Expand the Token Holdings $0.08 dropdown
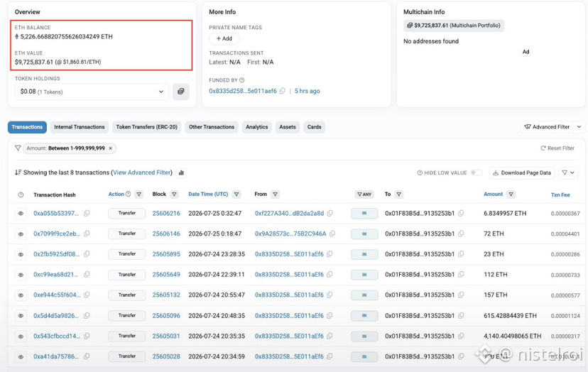Screen dimensions: 588x372 point(92,92)
